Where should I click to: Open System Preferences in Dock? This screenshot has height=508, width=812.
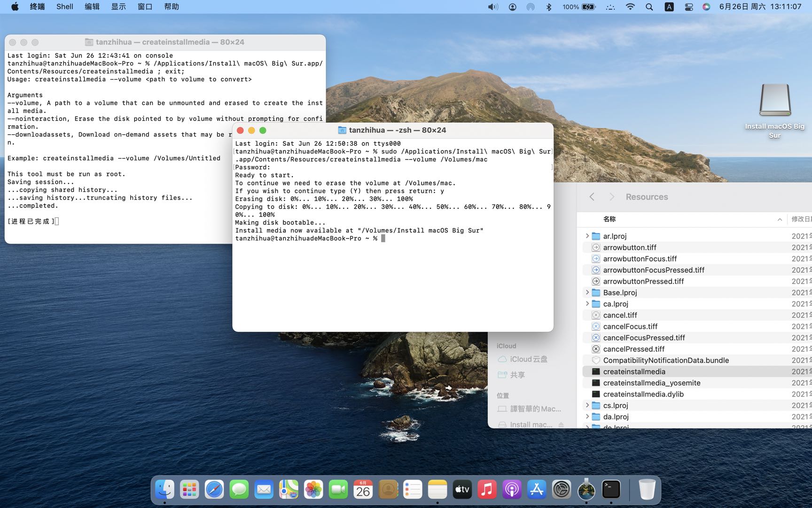562,490
